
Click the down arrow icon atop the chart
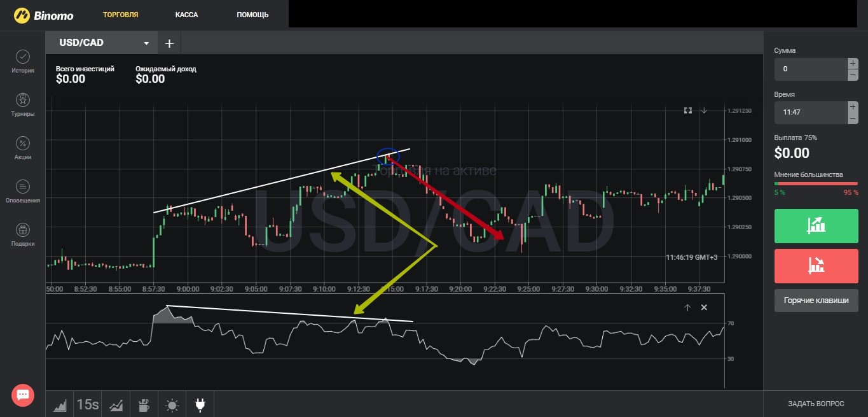pyautogui.click(x=704, y=110)
